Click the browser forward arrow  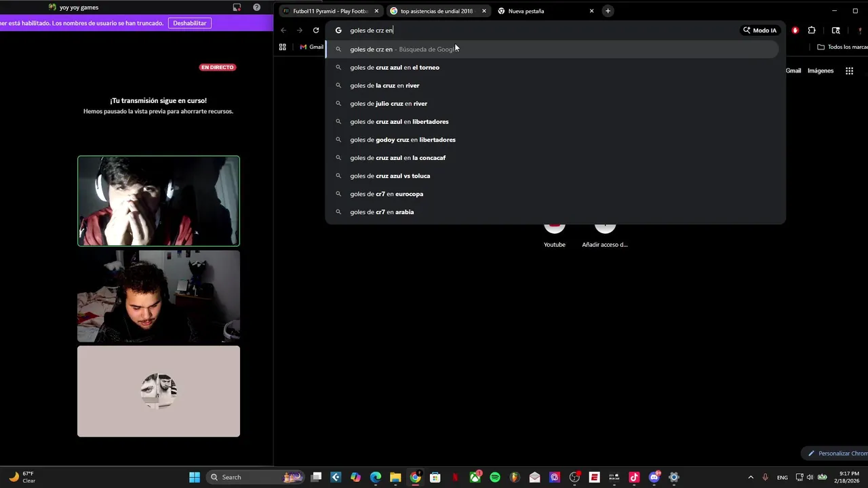tap(300, 30)
